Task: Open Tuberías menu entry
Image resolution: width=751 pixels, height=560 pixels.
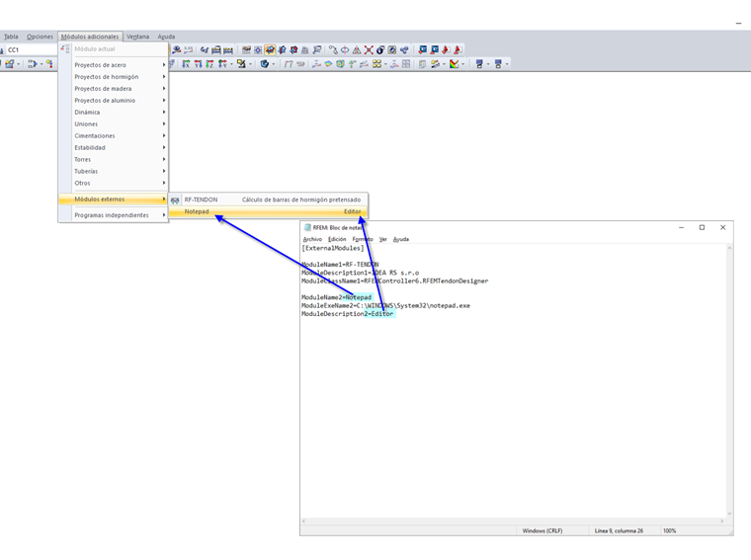Action: pos(113,171)
